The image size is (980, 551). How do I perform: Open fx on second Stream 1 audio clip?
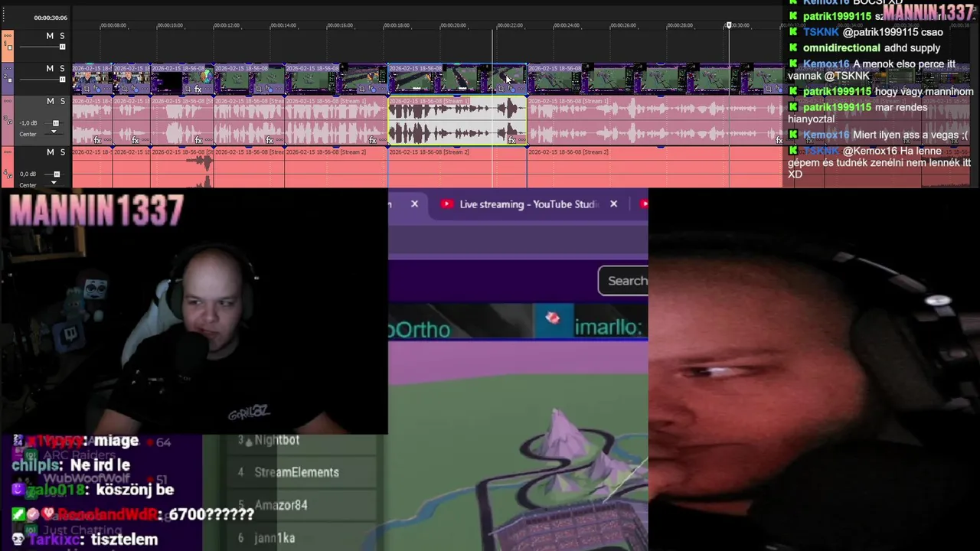[136, 140]
